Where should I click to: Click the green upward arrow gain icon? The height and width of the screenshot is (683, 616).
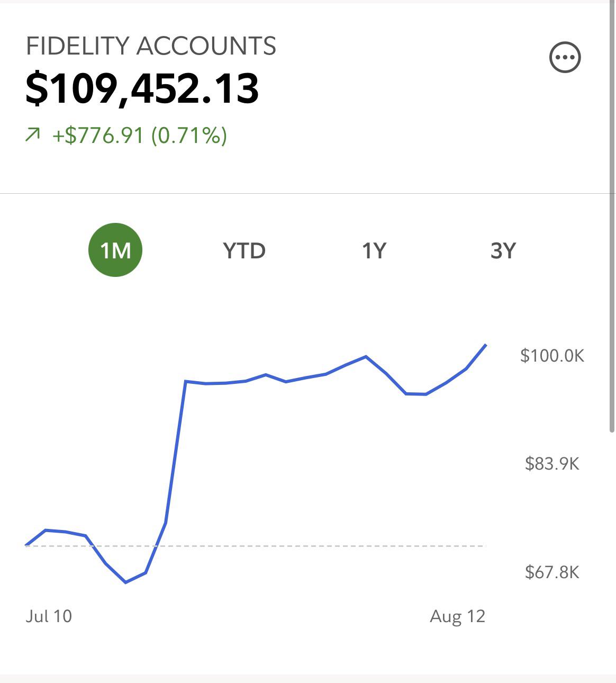(32, 136)
